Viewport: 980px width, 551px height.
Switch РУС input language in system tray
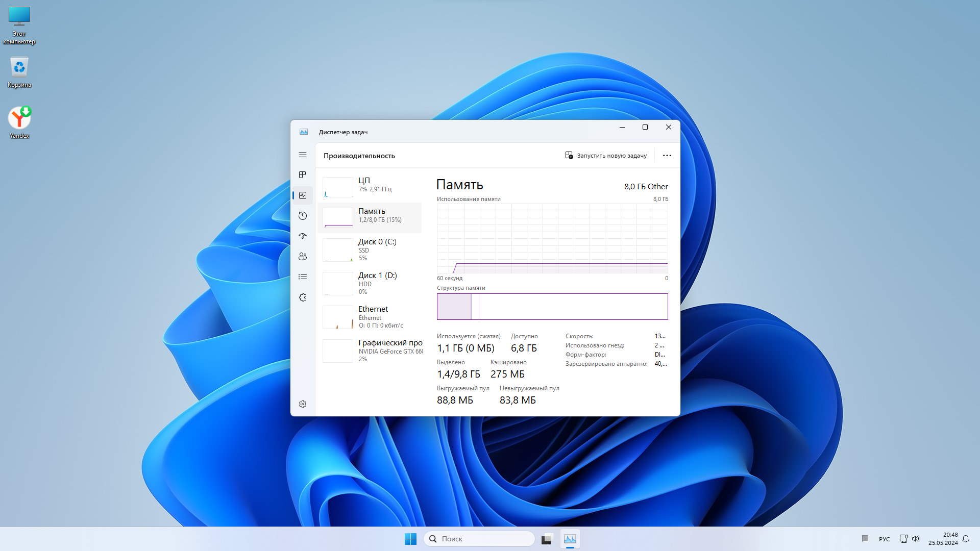(x=884, y=539)
